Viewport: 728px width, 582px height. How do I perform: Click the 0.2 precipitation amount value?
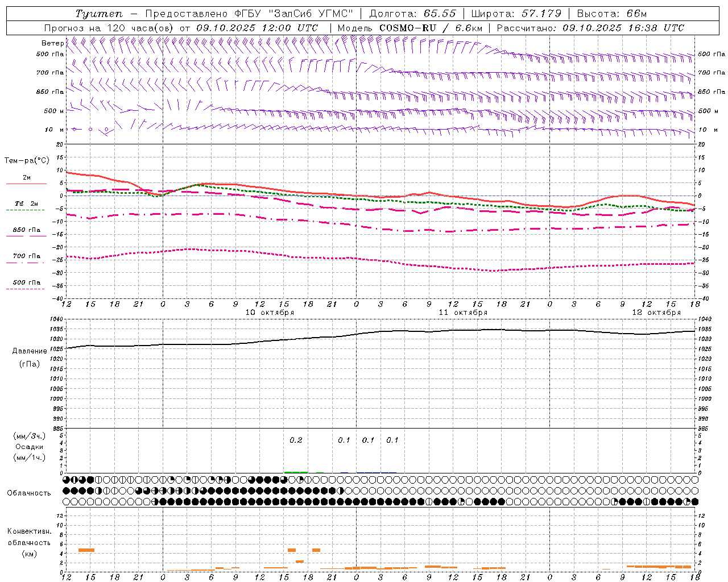[x=296, y=440]
